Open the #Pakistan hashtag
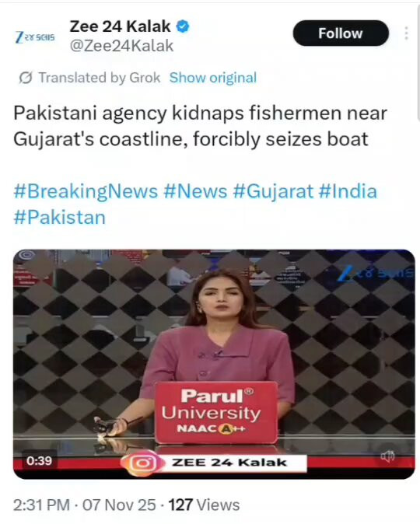The height and width of the screenshot is (524, 420). [60, 218]
